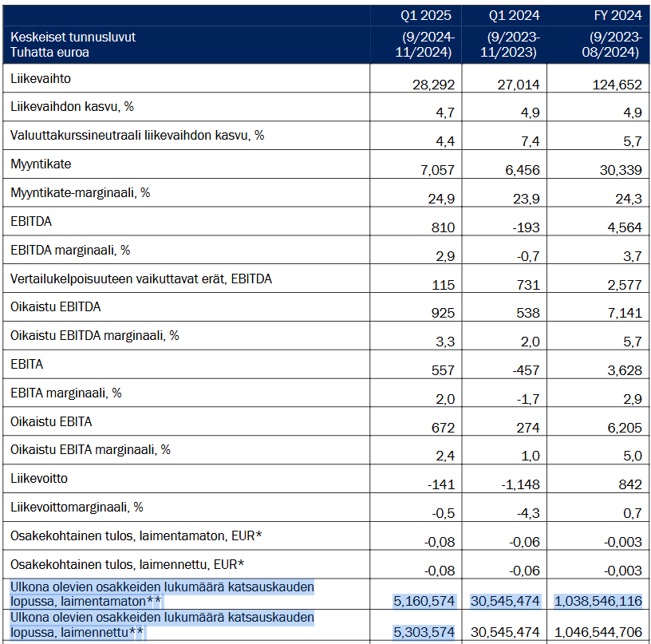Click EBITDA marginaali value -0,7

pyautogui.click(x=528, y=256)
